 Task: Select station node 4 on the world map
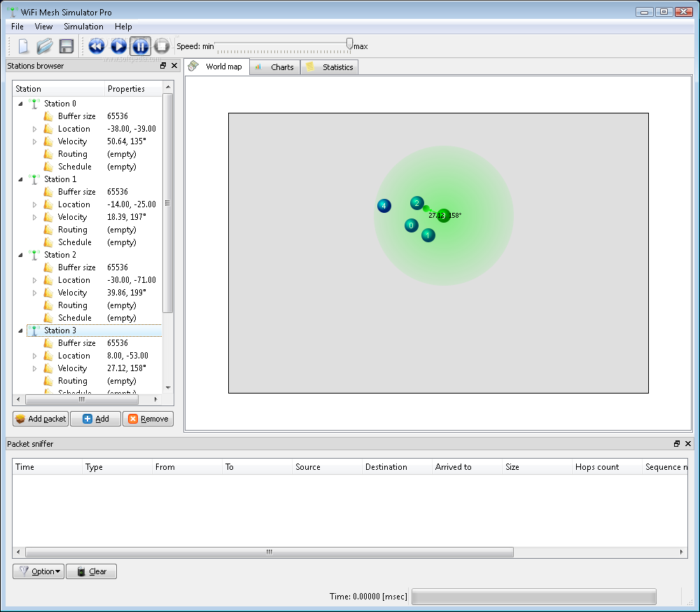point(384,206)
